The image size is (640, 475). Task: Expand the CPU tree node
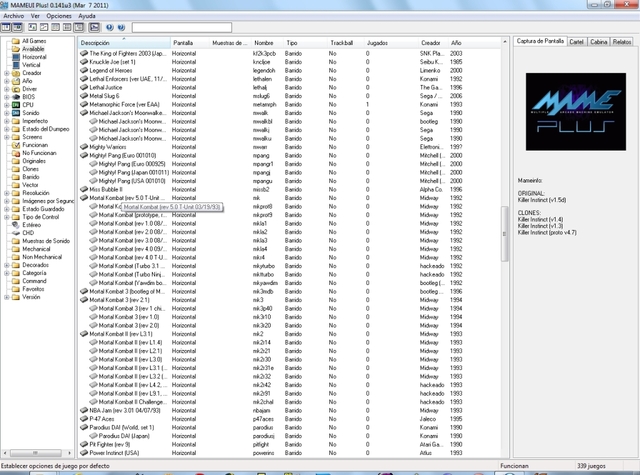click(7, 105)
